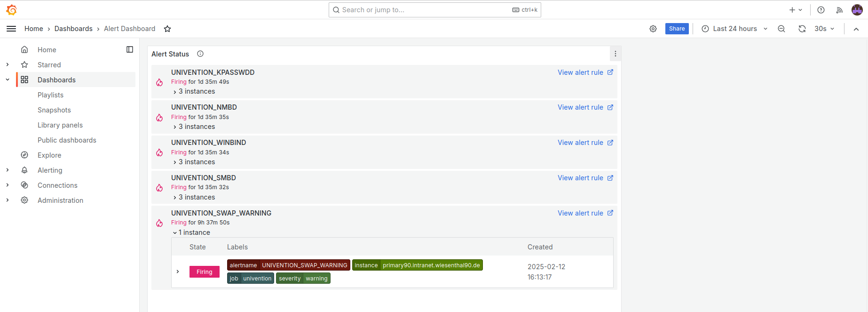Collapse the top toolbar with chevron up
868x312 pixels.
856,29
